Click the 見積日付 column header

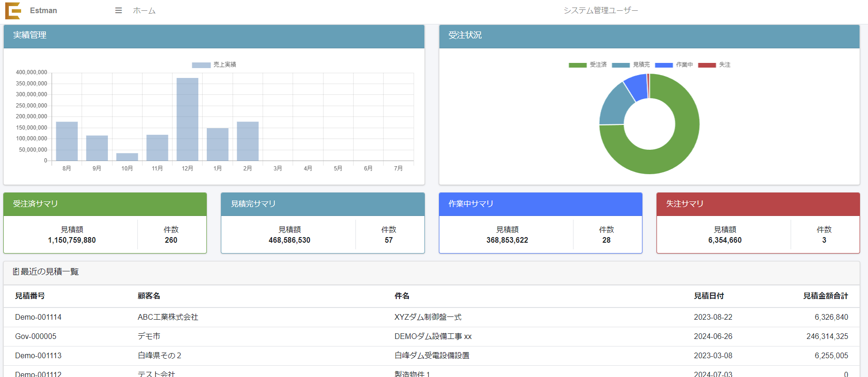(x=709, y=296)
